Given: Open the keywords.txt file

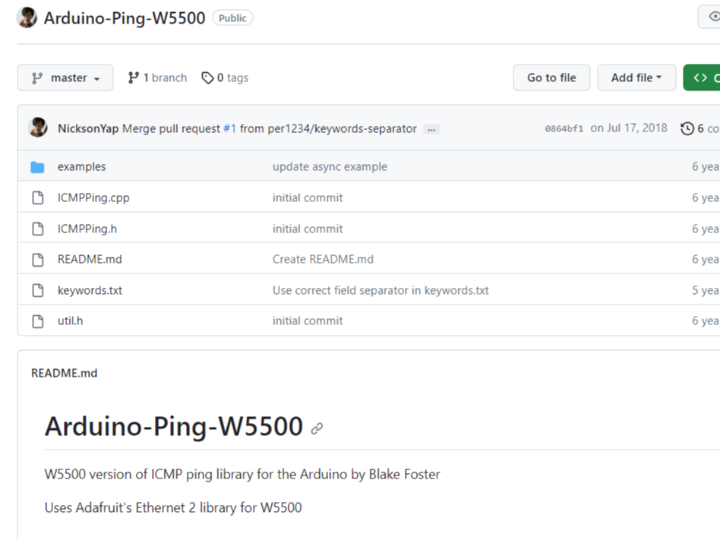Looking at the screenshot, I should pos(90,290).
